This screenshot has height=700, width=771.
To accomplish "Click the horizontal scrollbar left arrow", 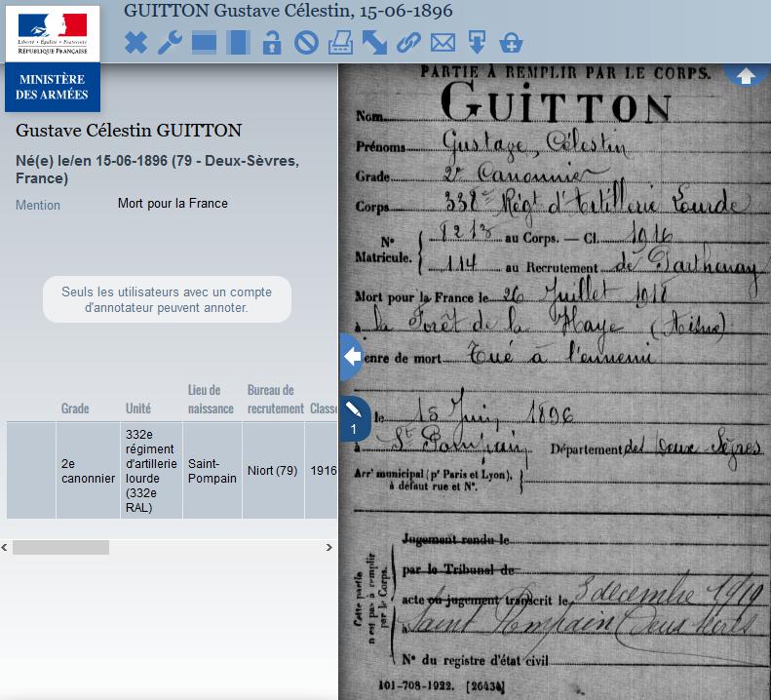I will tap(5, 547).
